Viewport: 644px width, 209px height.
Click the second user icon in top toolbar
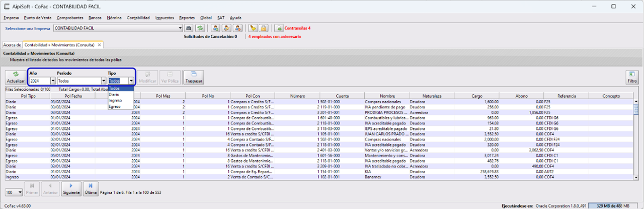tap(226, 28)
